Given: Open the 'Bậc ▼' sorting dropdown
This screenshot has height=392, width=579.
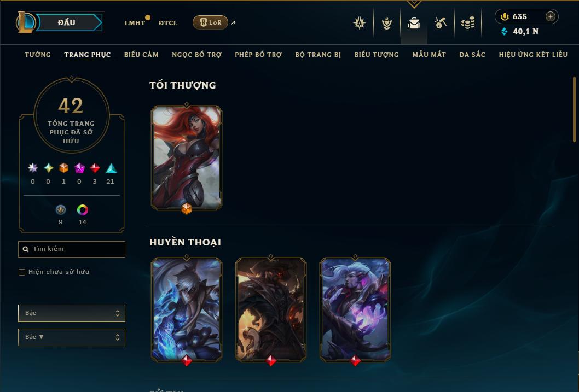Looking at the screenshot, I should click(72, 337).
